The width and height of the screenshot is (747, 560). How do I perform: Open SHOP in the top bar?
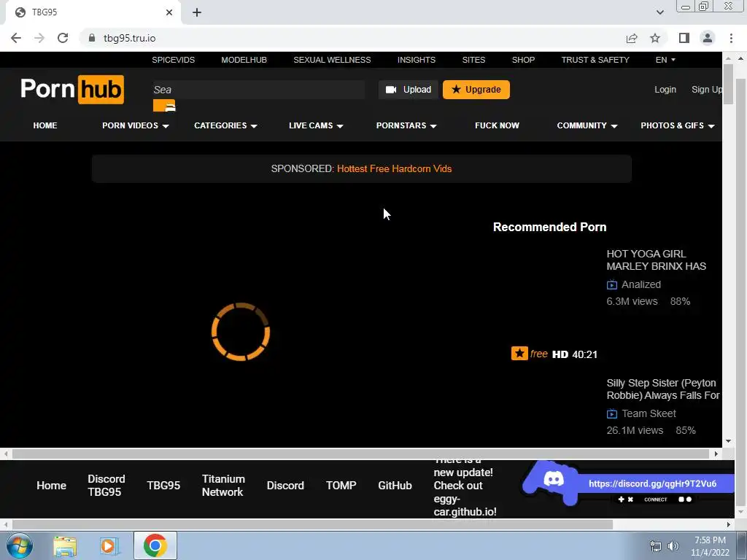523,60
